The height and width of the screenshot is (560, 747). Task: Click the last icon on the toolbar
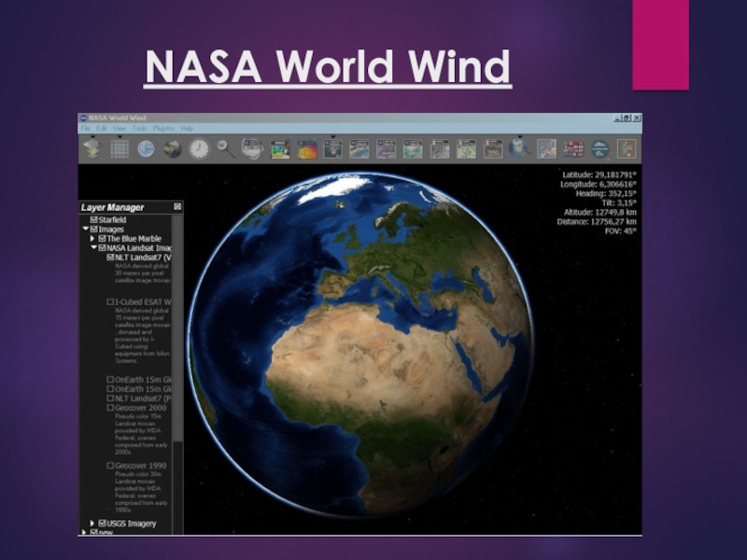point(627,148)
